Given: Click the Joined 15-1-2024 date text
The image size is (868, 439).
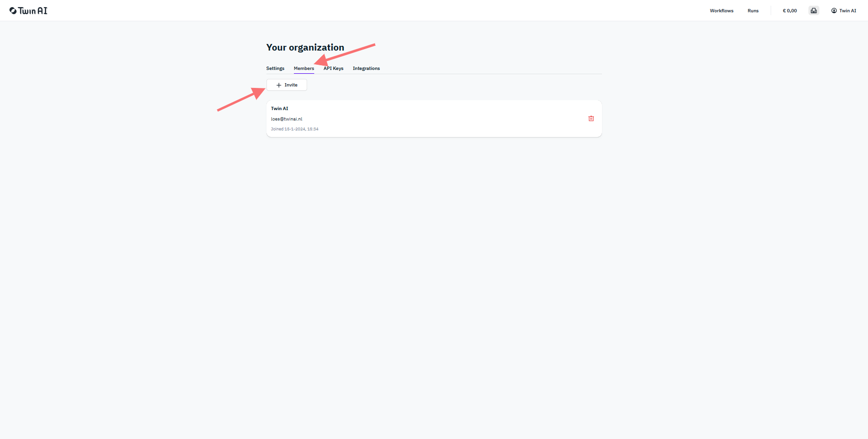Looking at the screenshot, I should pyautogui.click(x=294, y=129).
